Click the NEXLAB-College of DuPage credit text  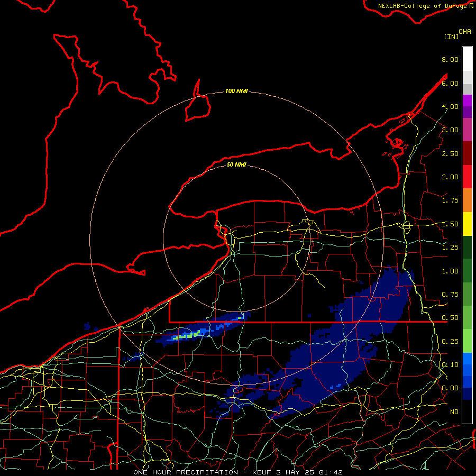[x=425, y=6]
